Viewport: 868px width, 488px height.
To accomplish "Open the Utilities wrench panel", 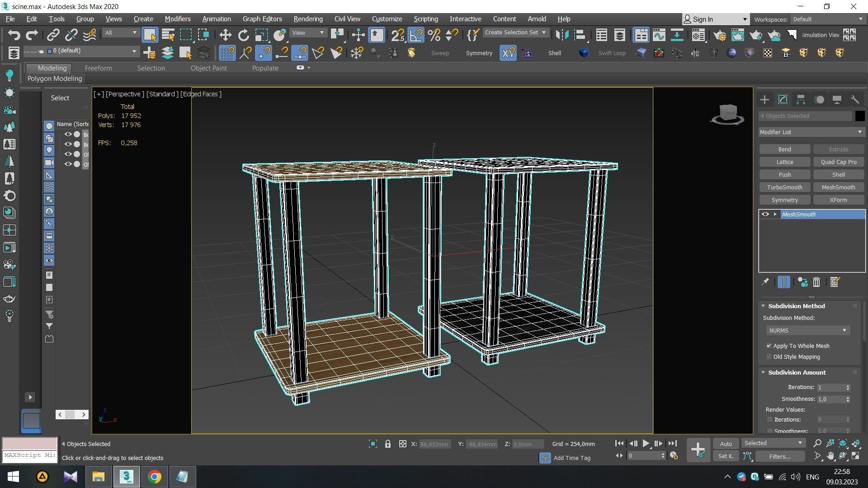I will (x=855, y=100).
